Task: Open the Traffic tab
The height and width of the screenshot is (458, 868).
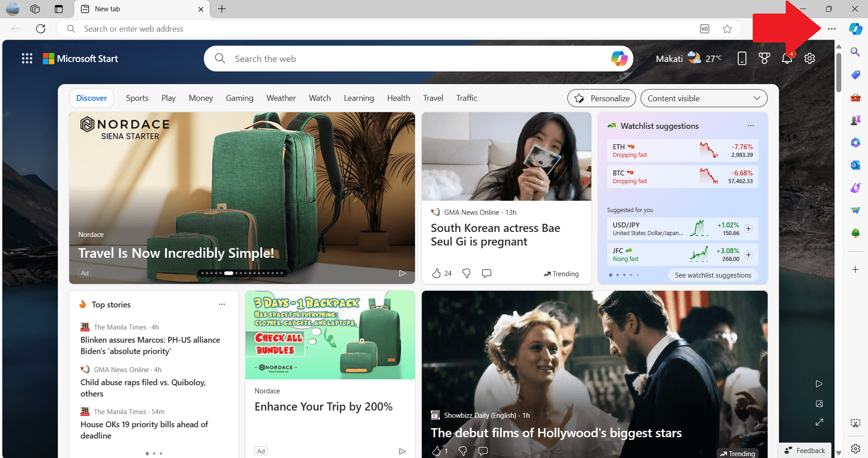Action: 467,98
